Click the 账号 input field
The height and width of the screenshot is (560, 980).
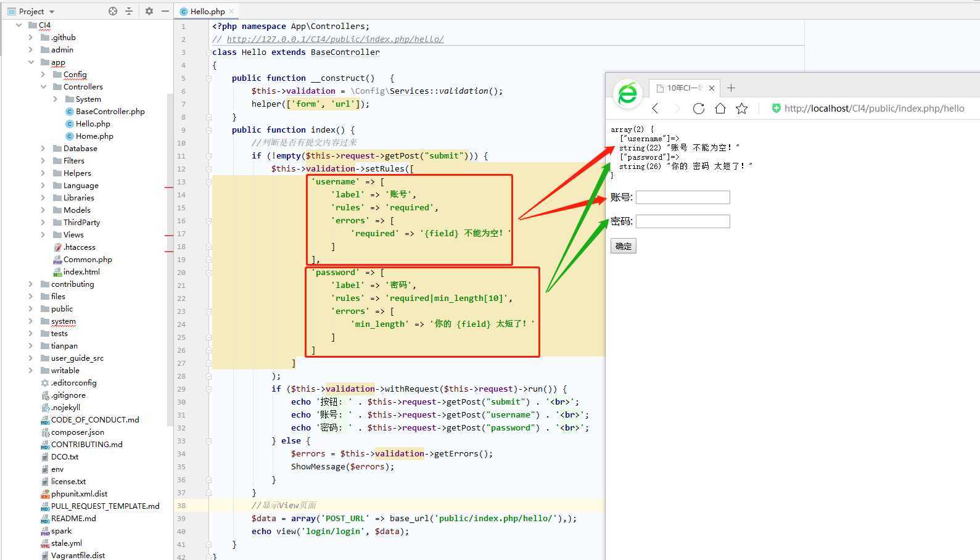683,197
